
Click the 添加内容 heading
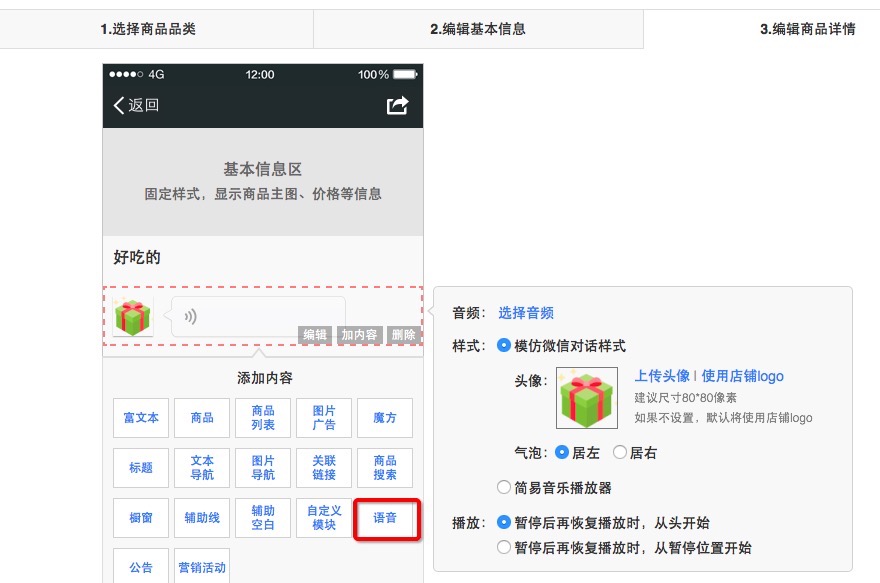coord(265,378)
